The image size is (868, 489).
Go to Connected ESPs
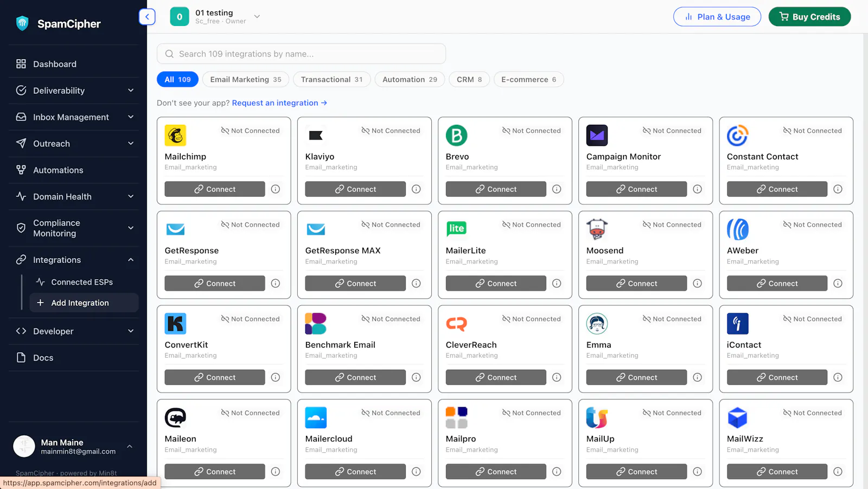84,282
